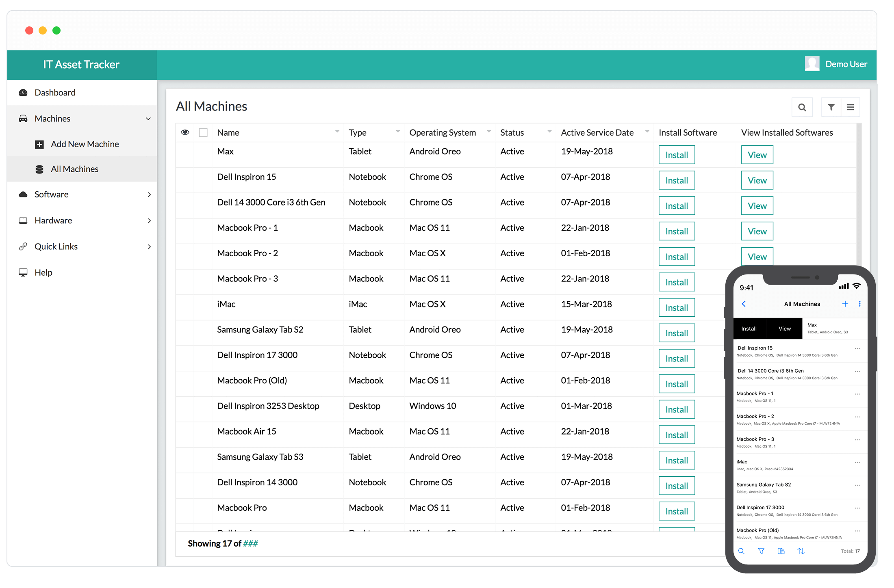This screenshot has height=588, width=894.
Task: Click Status column filter dropdown
Action: point(548,132)
